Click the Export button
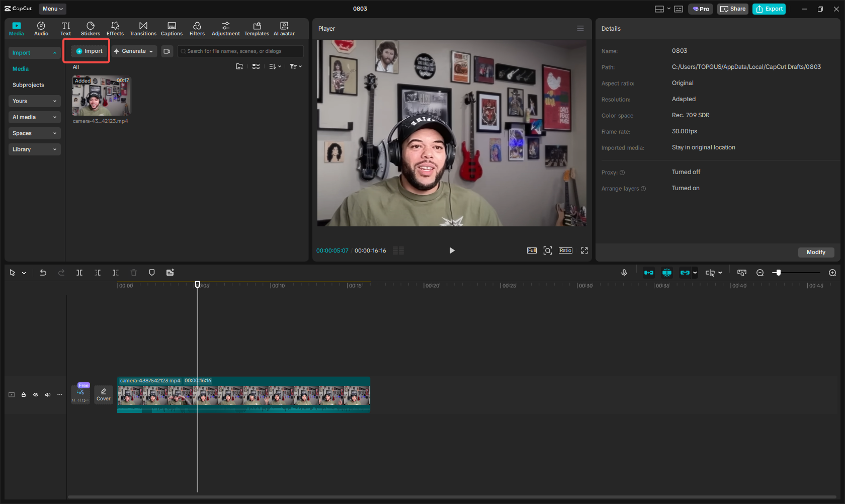The height and width of the screenshot is (504, 845). pos(769,9)
